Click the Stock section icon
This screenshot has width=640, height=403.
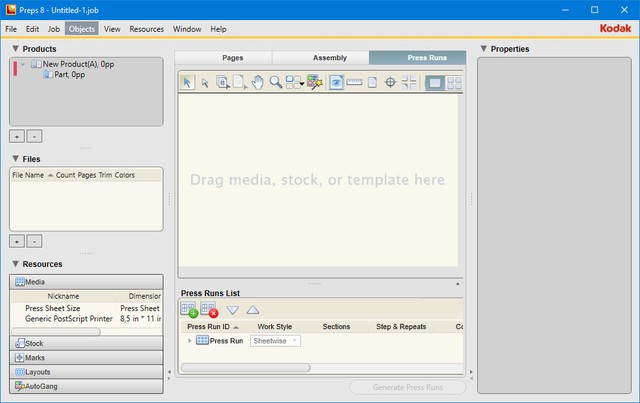click(x=20, y=343)
